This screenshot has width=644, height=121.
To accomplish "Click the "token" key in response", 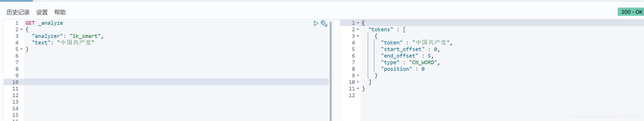I will pos(392,43).
